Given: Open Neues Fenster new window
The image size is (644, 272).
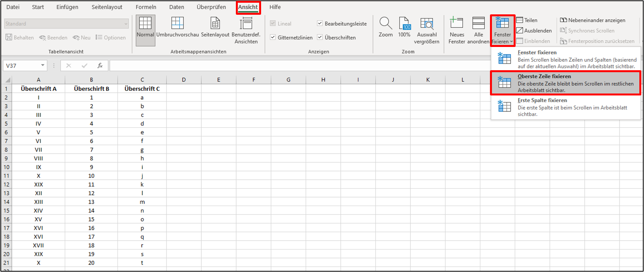Looking at the screenshot, I should pyautogui.click(x=457, y=30).
